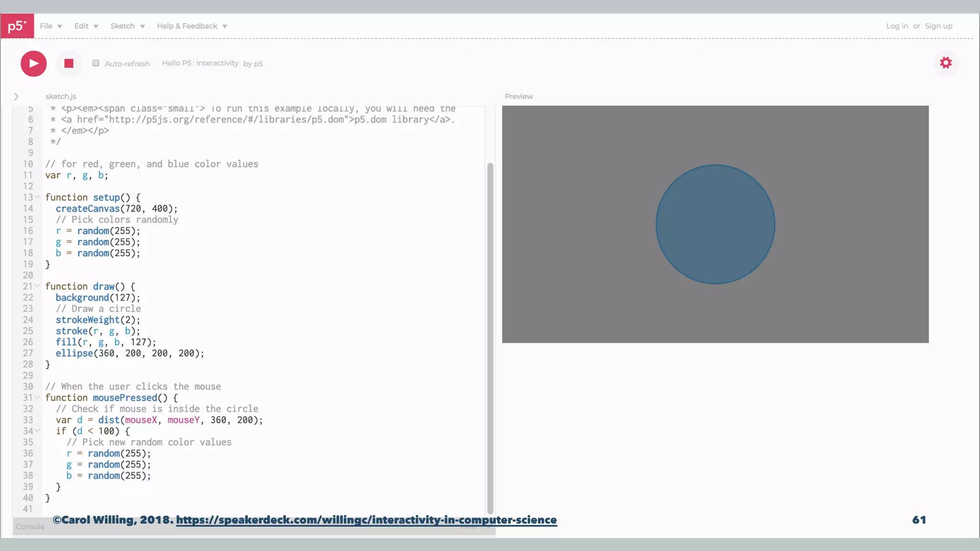Enable the Auto-refresh checkbox
This screenshot has width=980, height=551.
pos(96,63)
